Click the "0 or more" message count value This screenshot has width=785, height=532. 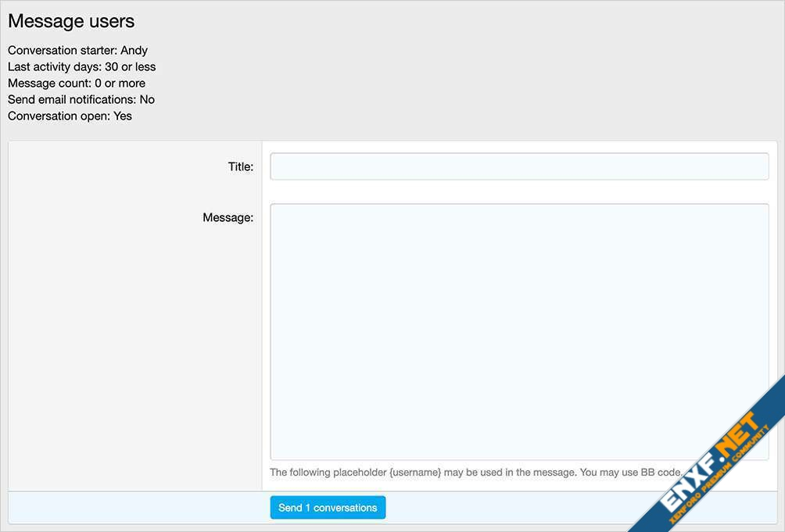pos(120,83)
